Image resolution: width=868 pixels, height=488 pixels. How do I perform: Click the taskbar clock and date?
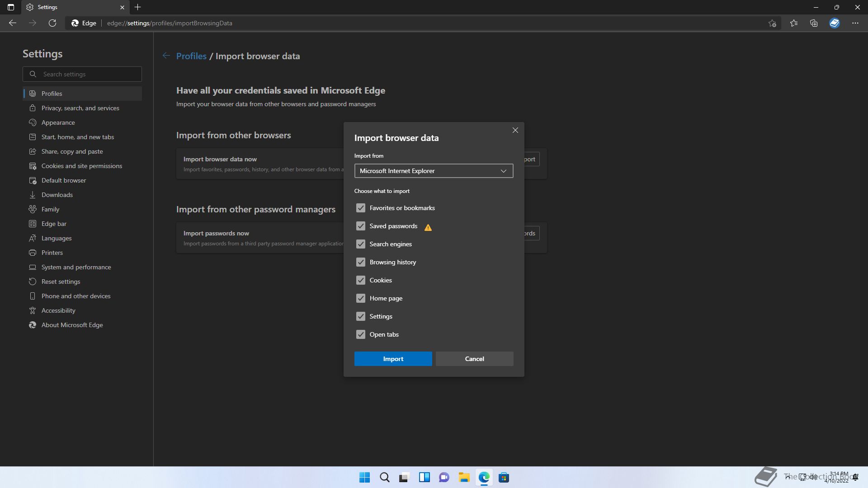coord(836,477)
